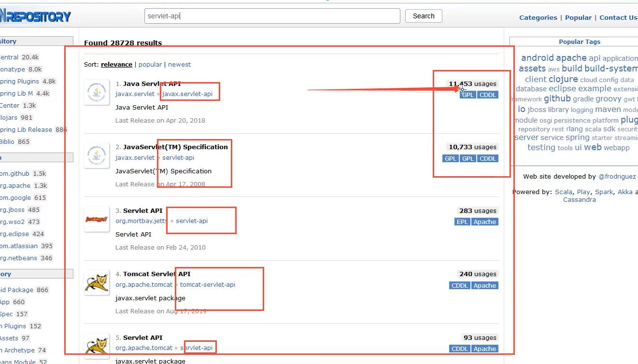638x364 pixels.
Task: Click javax.servlet group of result 2
Action: pos(135,157)
